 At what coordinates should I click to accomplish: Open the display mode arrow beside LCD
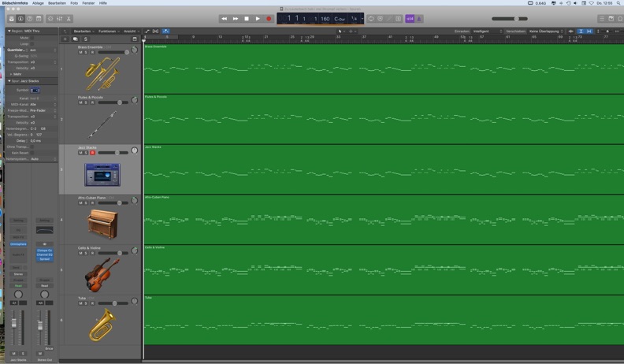click(362, 19)
